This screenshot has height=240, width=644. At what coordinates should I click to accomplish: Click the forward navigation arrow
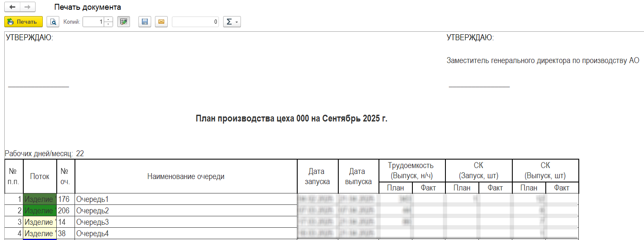coord(28,7)
